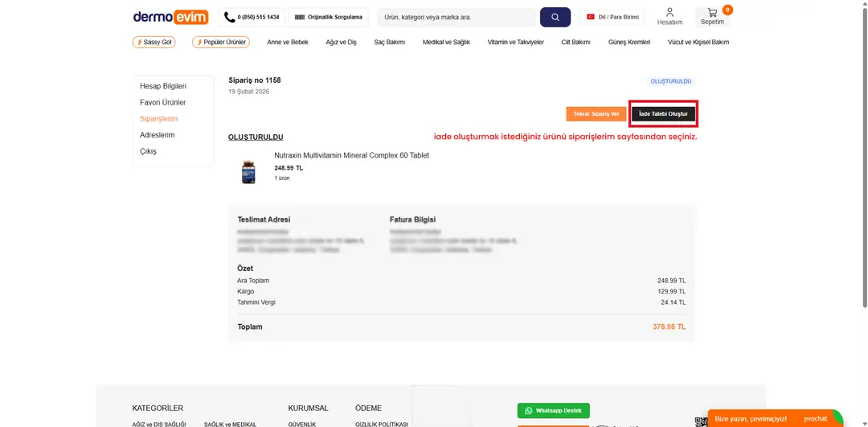Open the Hesabım account icon
Image resolution: width=868 pixels, height=427 pixels.
coord(669,17)
